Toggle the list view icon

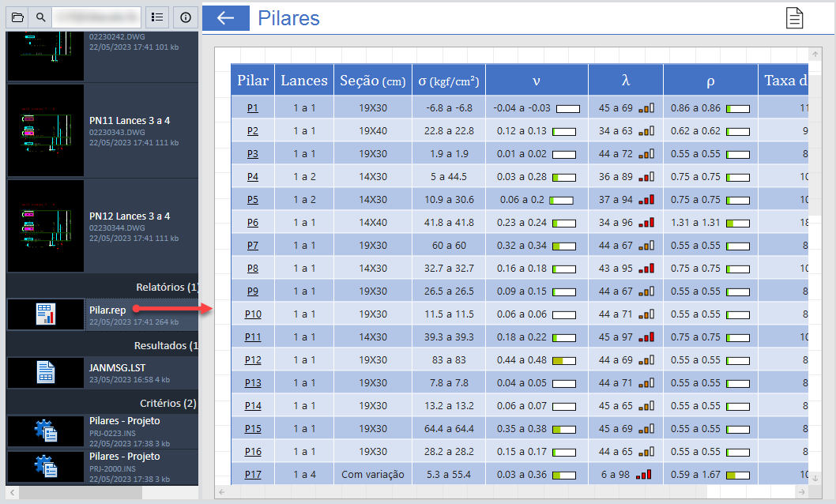point(158,17)
